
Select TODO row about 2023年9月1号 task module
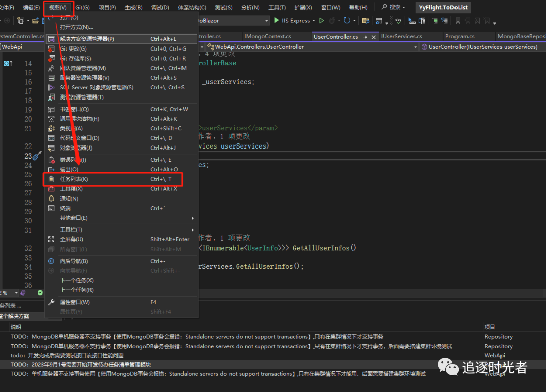tap(273, 365)
